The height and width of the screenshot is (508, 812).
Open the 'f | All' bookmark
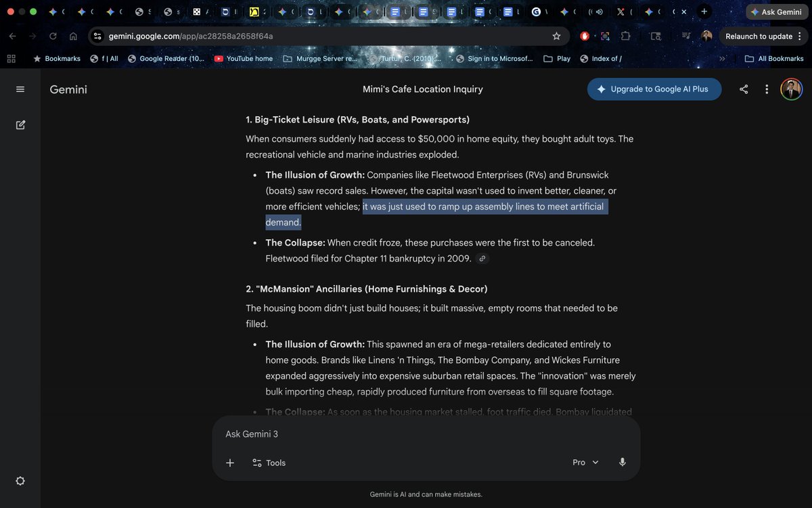click(104, 59)
